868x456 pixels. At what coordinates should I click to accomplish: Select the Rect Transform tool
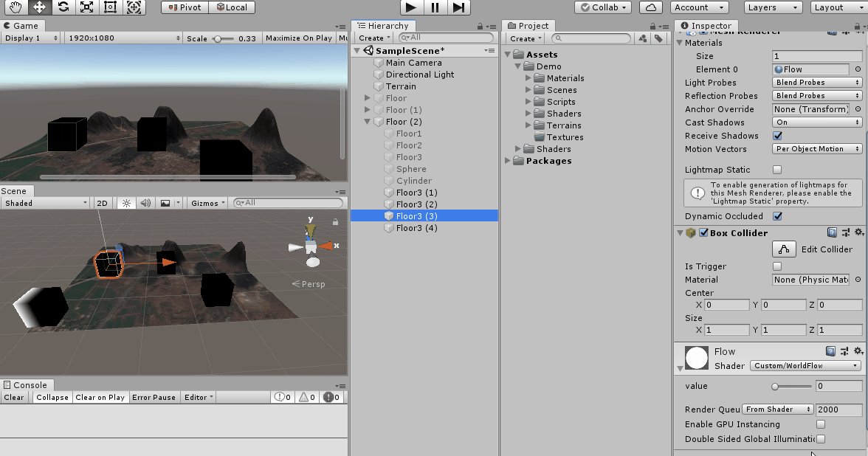(110, 7)
